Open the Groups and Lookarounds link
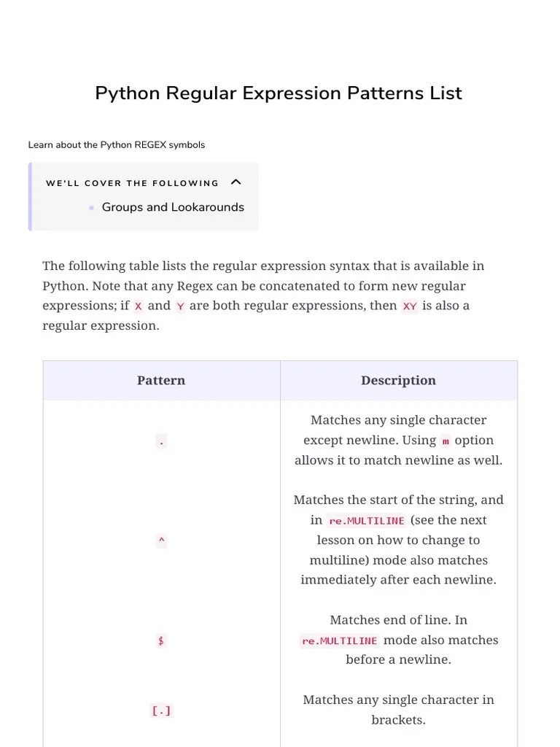560x747 pixels. tap(173, 207)
